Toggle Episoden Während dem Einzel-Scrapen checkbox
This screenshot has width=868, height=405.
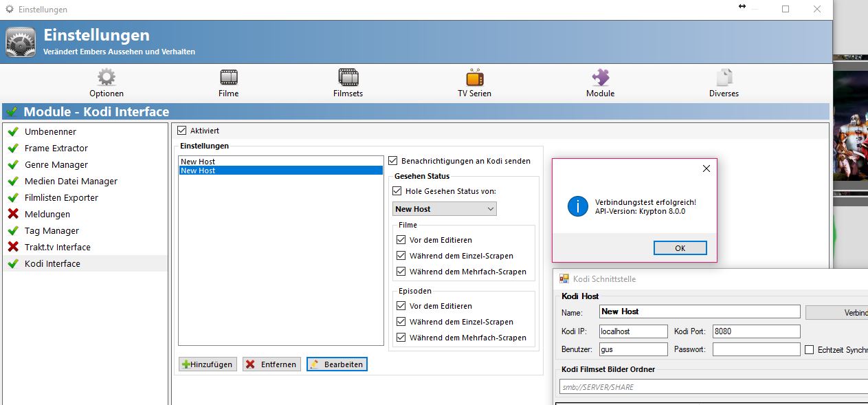point(401,322)
